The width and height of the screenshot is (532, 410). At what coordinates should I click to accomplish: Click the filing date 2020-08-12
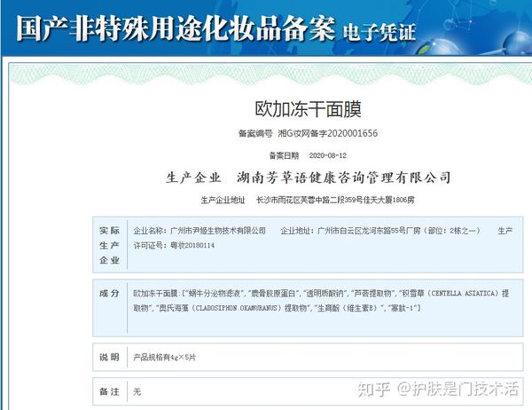328,155
